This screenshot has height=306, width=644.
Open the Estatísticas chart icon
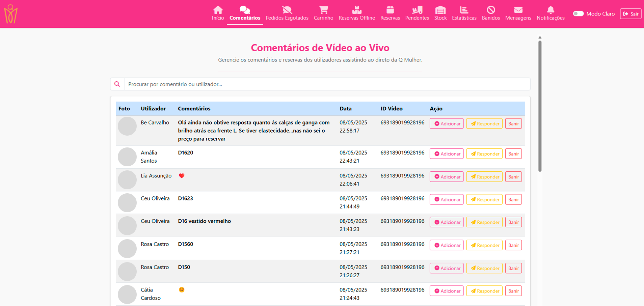[464, 10]
